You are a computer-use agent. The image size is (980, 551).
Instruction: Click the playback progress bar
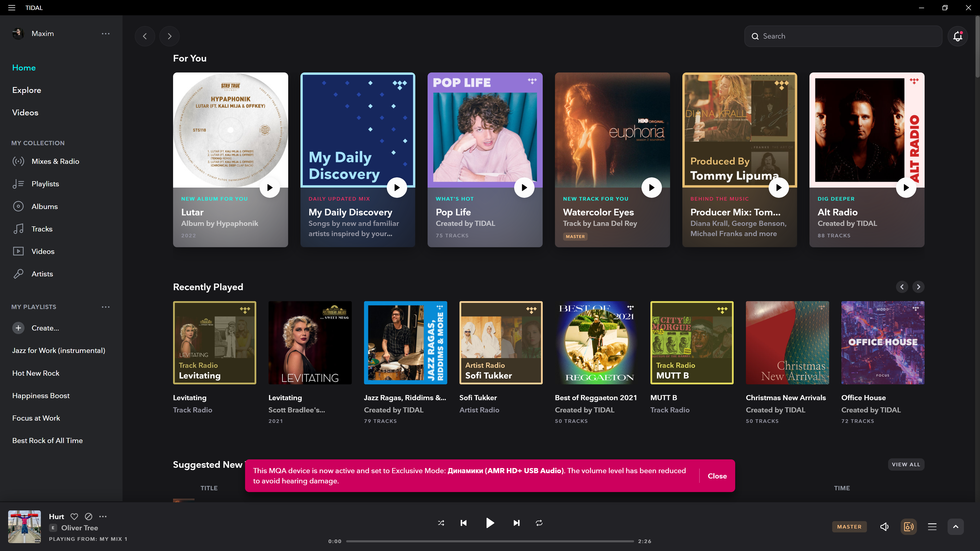click(x=490, y=541)
